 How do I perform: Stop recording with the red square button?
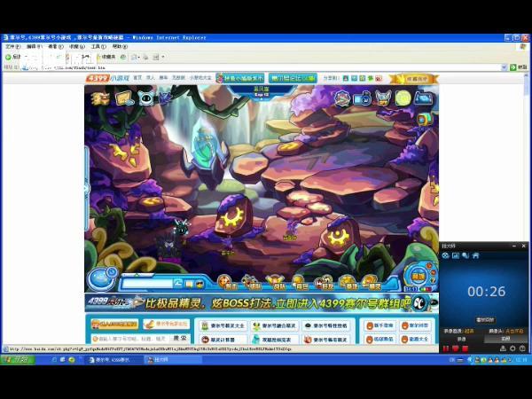click(x=465, y=348)
